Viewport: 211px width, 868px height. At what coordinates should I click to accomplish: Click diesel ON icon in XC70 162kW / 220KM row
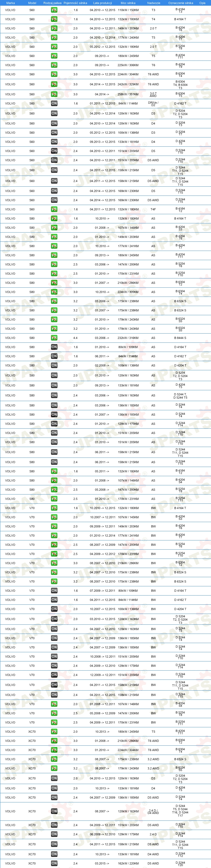pos(54,863)
